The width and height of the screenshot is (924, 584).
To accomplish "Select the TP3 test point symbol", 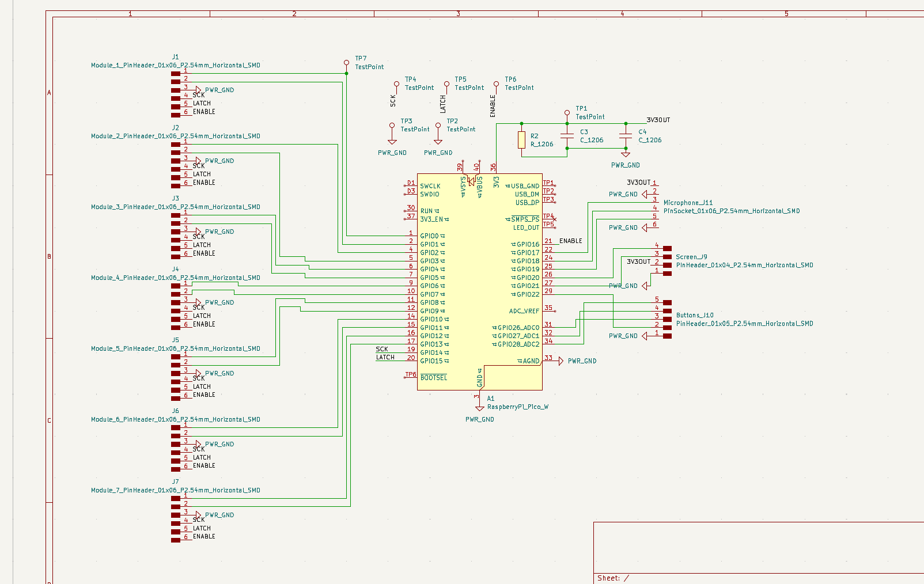I will 392,128.
